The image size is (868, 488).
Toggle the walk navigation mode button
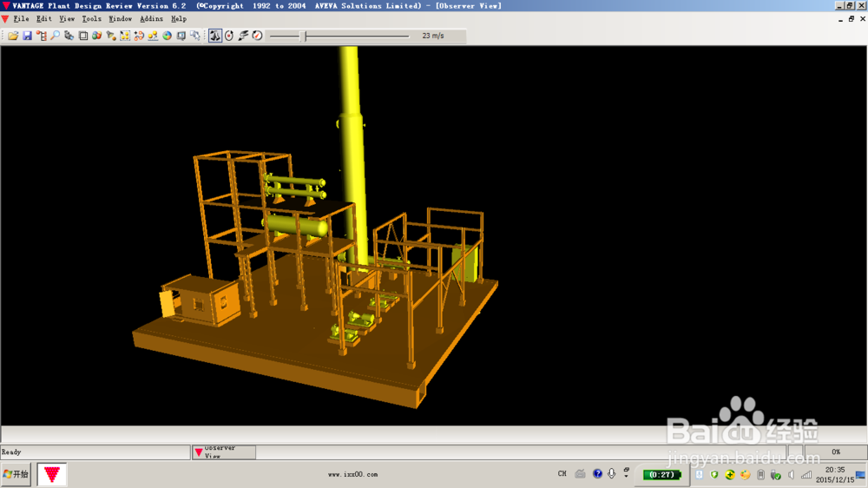pyautogui.click(x=214, y=36)
